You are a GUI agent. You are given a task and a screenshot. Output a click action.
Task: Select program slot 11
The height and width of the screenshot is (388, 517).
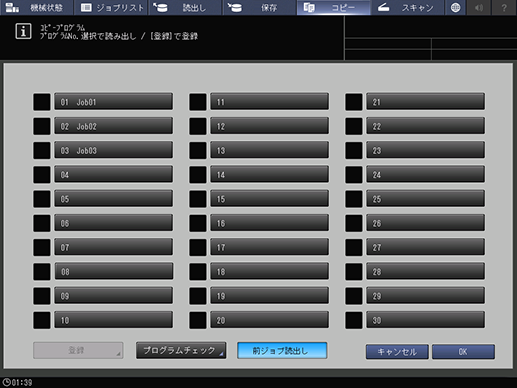[270, 102]
